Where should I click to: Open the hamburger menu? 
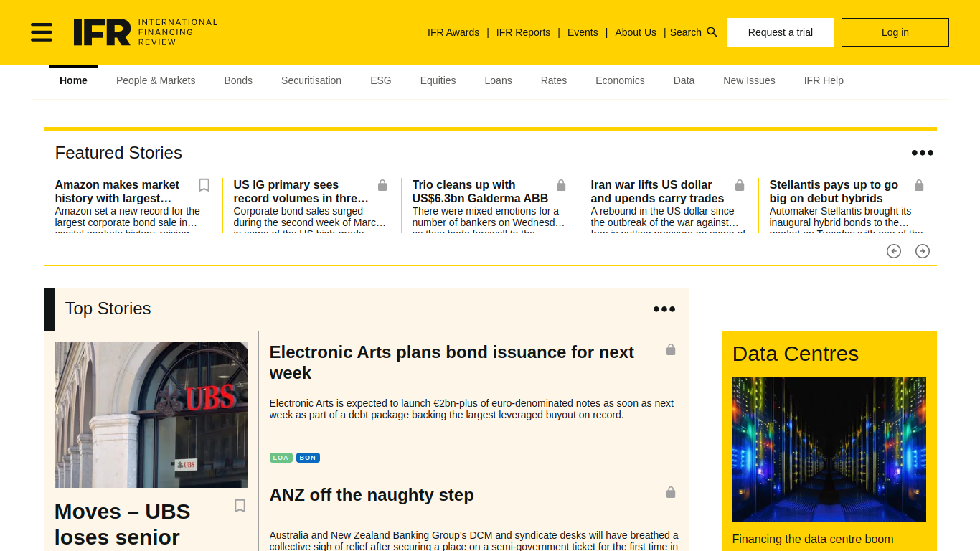click(42, 32)
